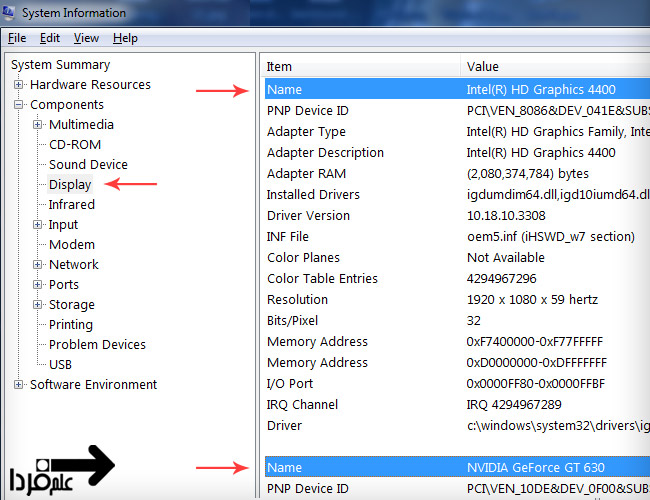Screen dimensions: 650x500
Task: Expand the Input subcategory
Action: click(37, 225)
